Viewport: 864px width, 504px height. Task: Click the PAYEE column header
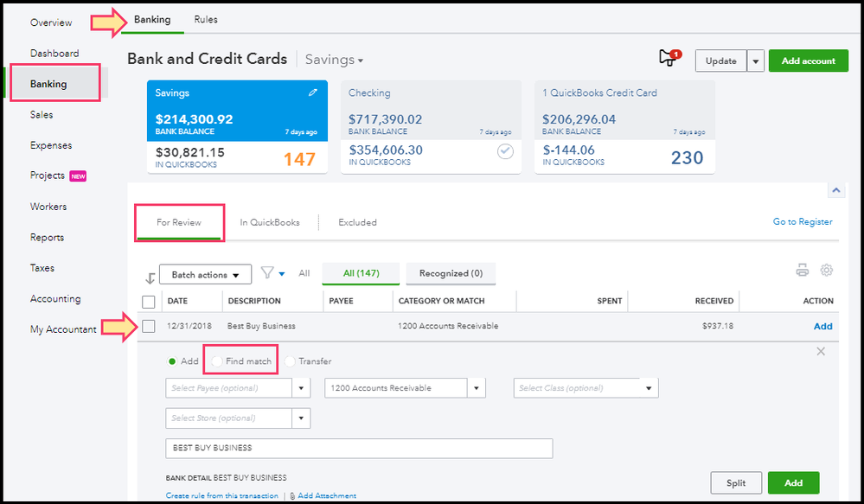click(341, 301)
